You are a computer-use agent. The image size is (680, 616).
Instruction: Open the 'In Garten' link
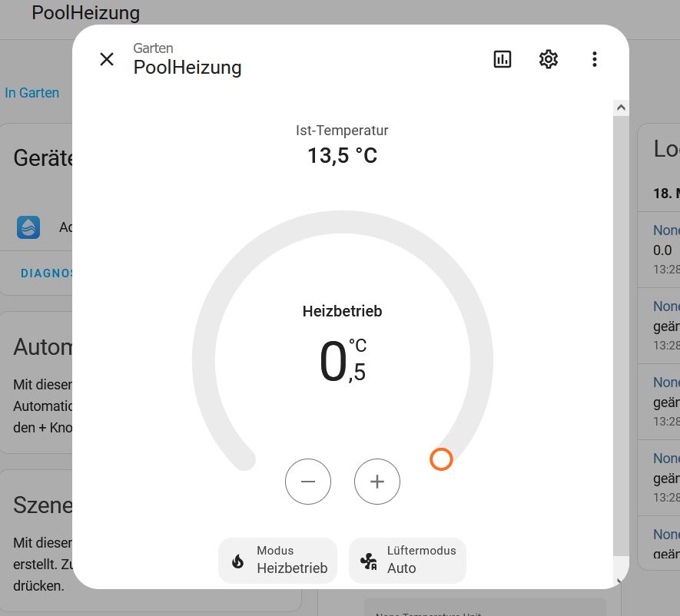[x=32, y=93]
